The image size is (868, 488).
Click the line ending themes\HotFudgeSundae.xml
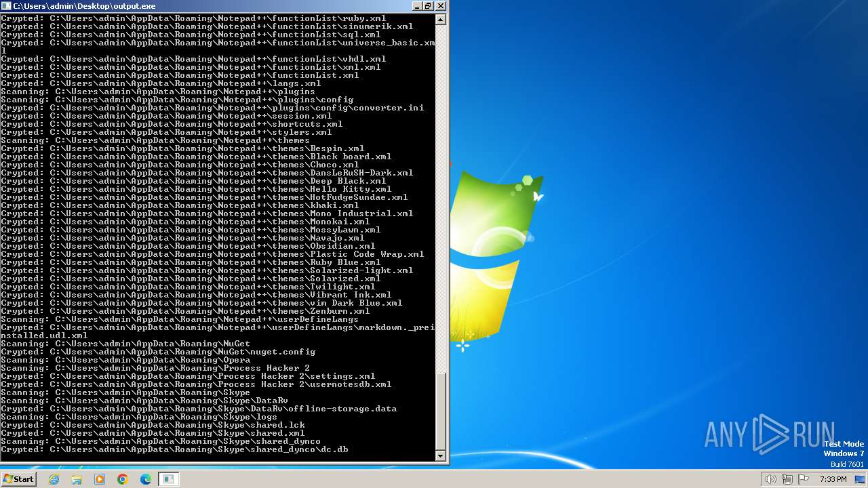(204, 197)
